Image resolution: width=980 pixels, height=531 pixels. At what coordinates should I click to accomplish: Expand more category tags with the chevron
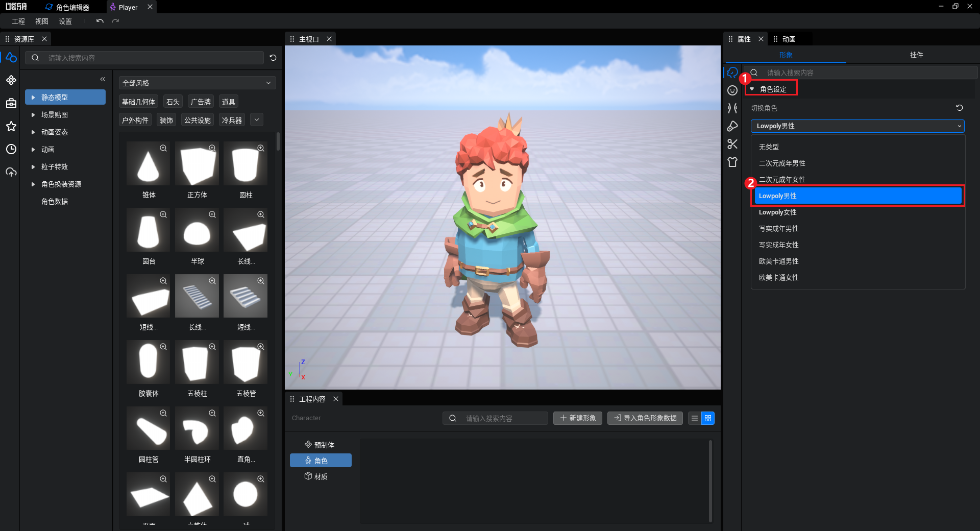257,120
